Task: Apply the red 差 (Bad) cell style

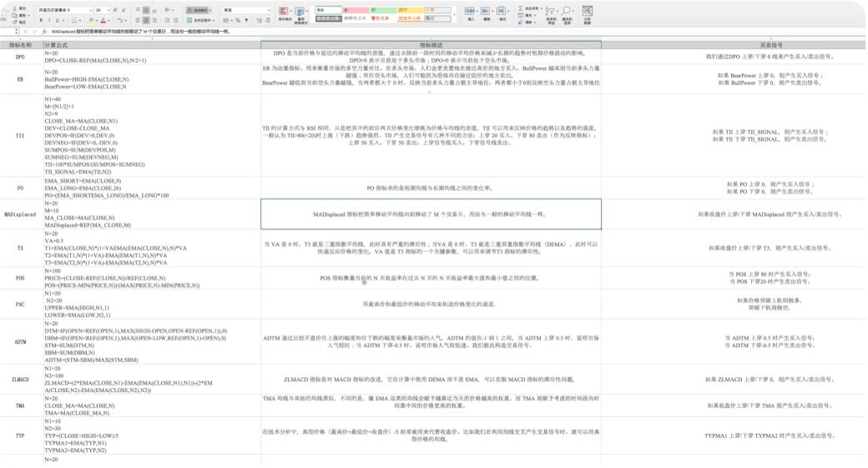Action: pyautogui.click(x=356, y=10)
